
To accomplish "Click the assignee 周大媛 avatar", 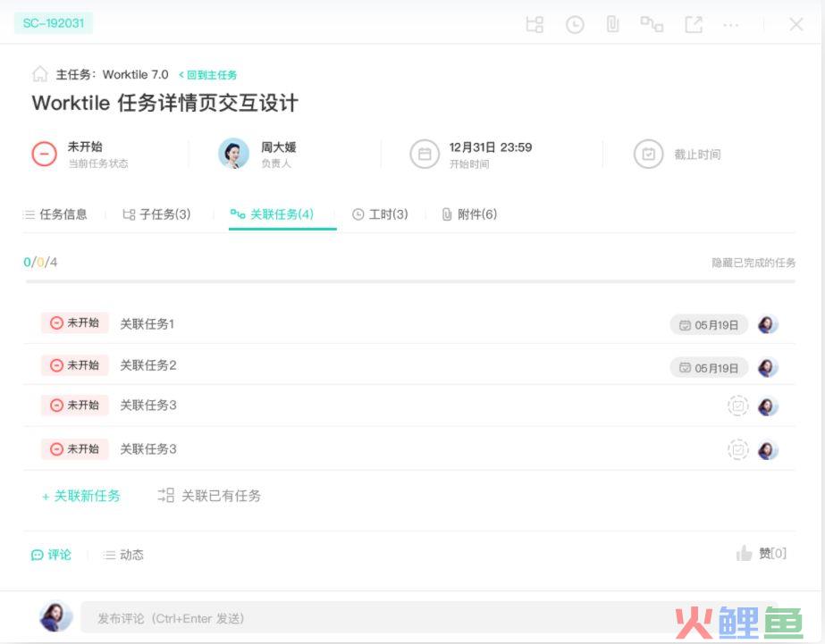I will click(233, 154).
